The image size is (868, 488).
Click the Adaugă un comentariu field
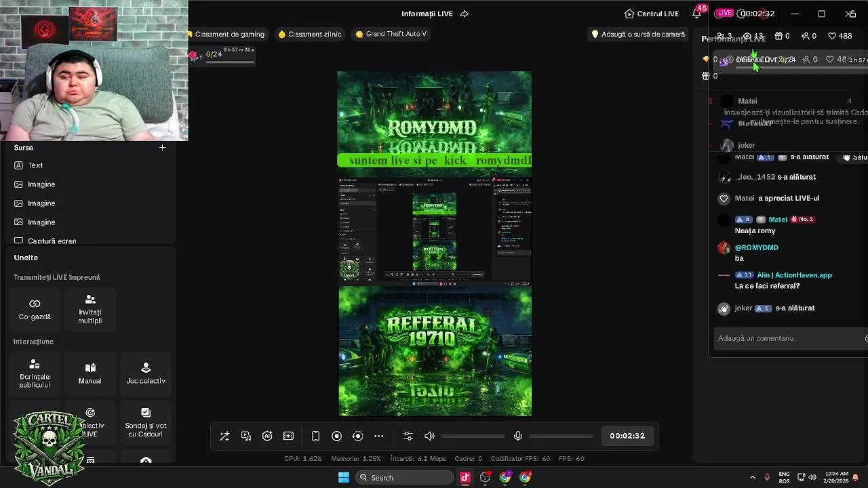tap(789, 338)
